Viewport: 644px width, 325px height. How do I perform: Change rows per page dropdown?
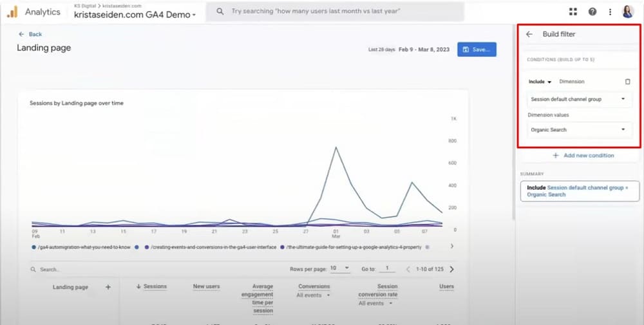pyautogui.click(x=339, y=268)
